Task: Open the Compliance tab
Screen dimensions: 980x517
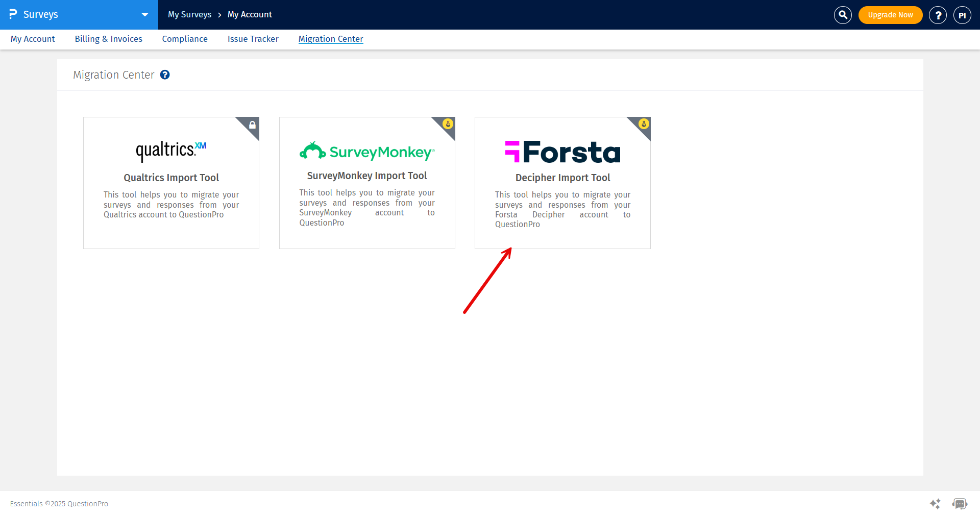Action: (185, 39)
